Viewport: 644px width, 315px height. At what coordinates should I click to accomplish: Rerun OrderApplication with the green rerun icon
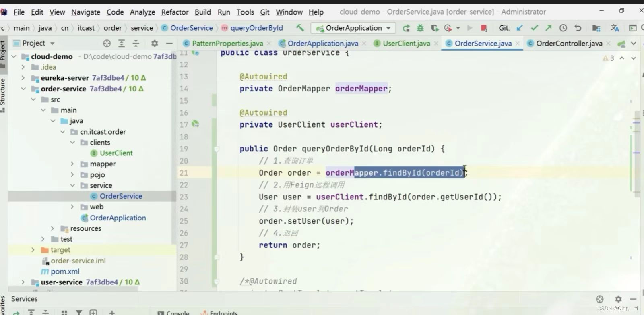point(406,28)
